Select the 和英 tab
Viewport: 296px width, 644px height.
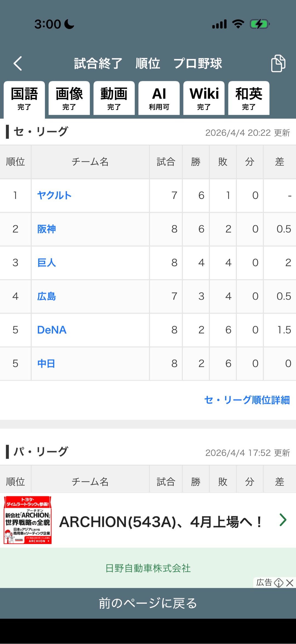(249, 98)
